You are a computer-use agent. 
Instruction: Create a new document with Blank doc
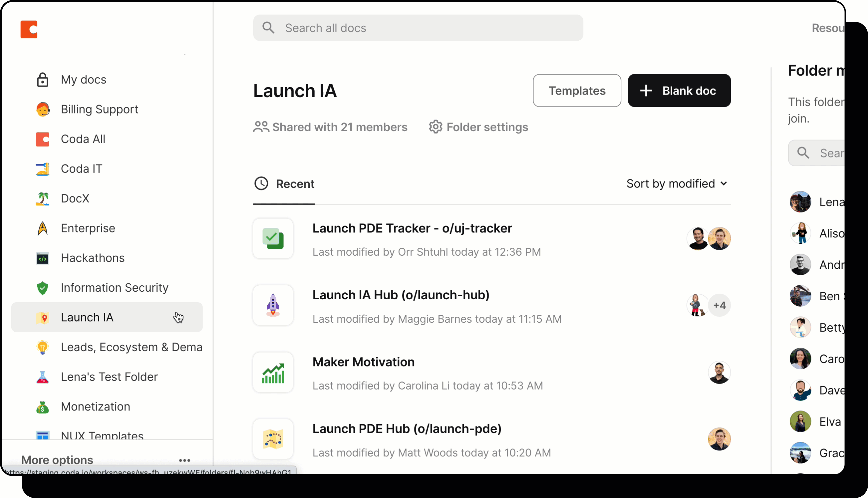[x=679, y=90]
